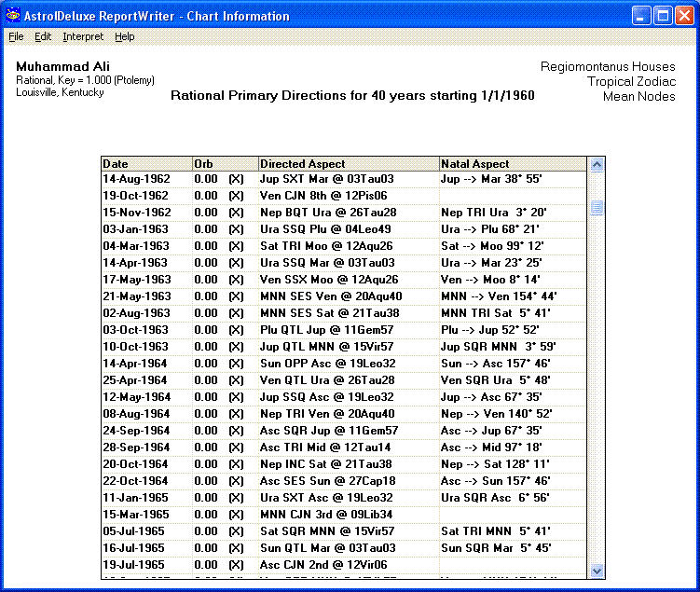Open the Help menu
This screenshot has height=592, width=700.
125,36
